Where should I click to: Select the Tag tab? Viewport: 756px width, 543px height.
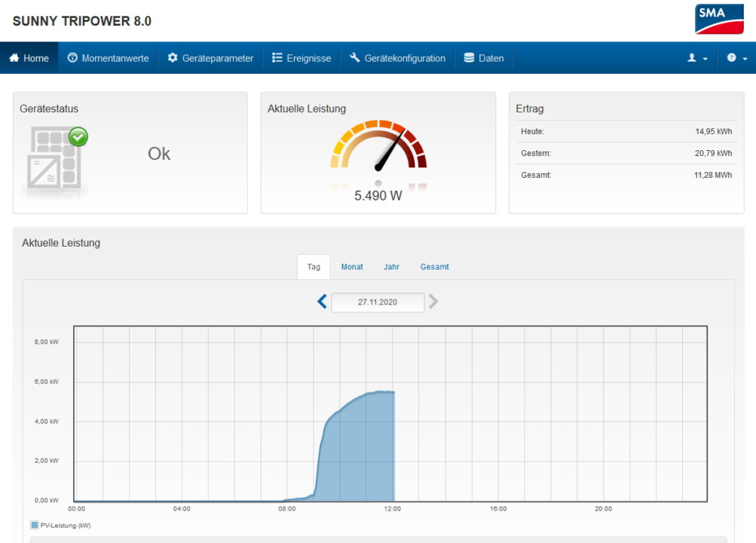(x=314, y=267)
